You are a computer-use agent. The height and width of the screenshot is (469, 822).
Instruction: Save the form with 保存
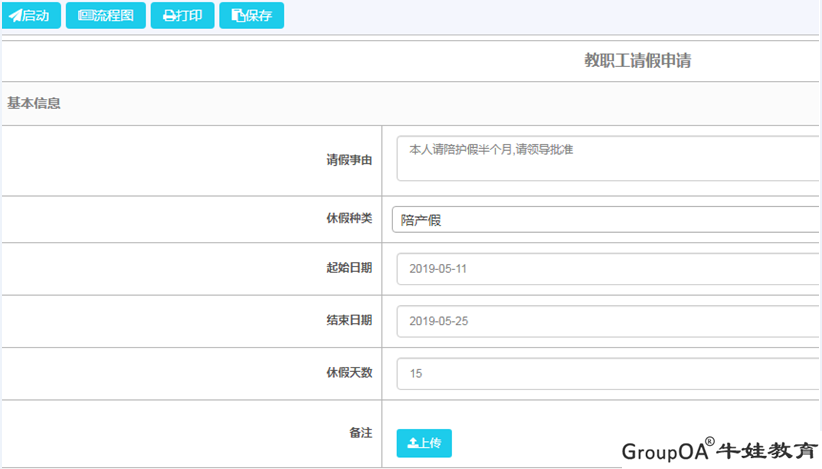[252, 15]
